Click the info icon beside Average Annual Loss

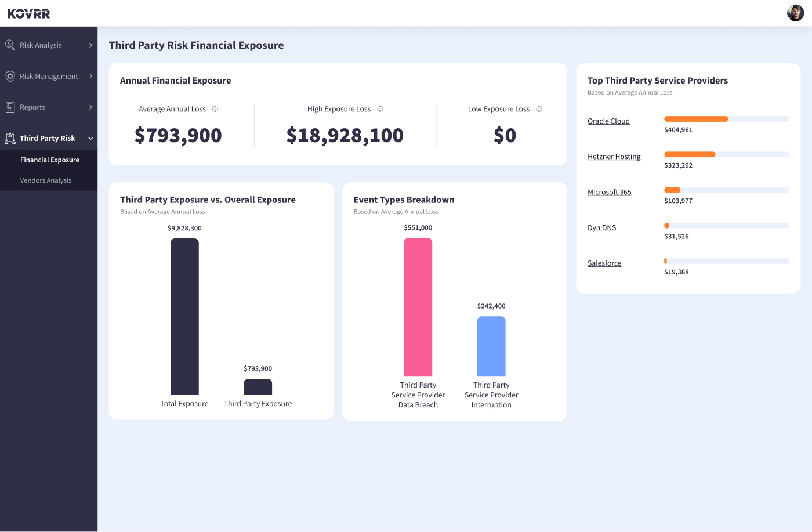tap(215, 108)
